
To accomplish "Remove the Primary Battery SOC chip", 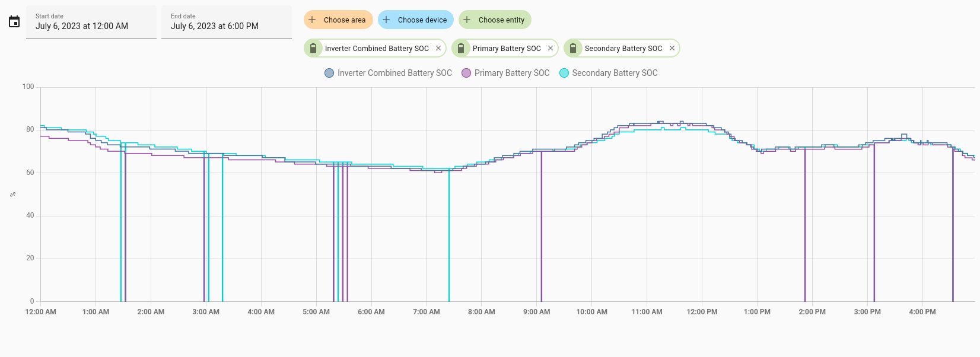I will (x=551, y=49).
